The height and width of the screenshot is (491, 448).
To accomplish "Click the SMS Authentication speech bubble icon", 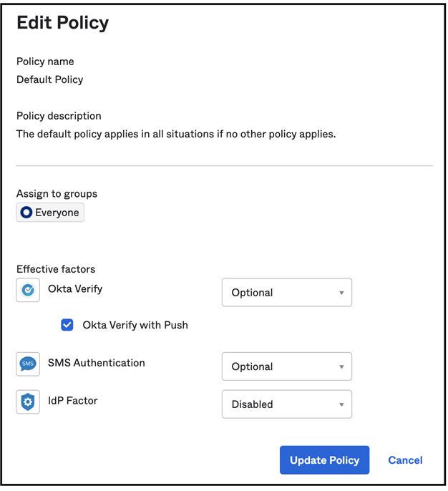I will pos(28,364).
